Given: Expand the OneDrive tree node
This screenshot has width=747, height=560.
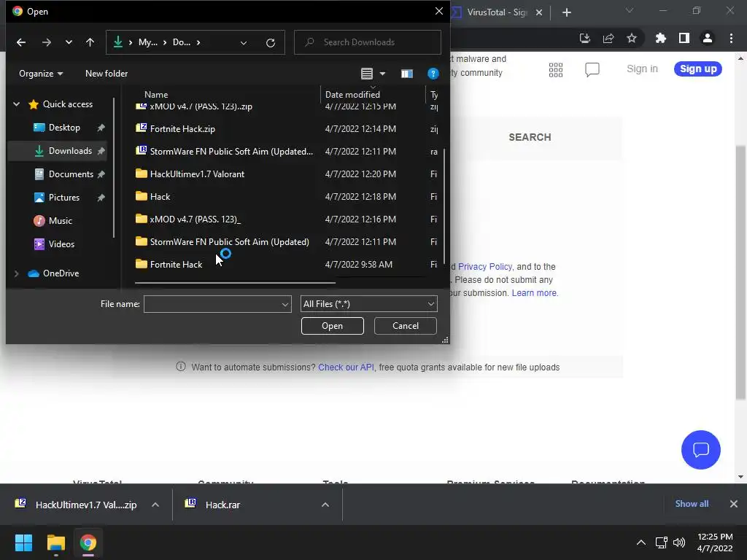Looking at the screenshot, I should click(16, 273).
